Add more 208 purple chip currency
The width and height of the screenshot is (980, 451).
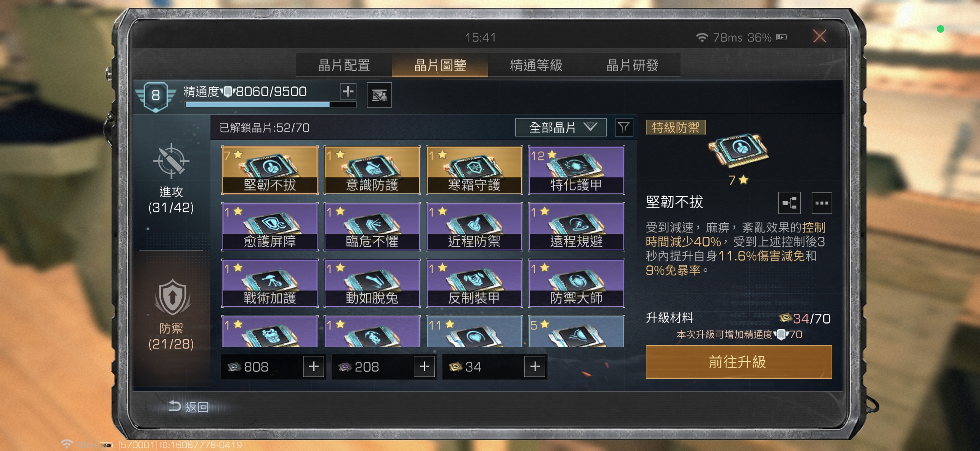pos(424,366)
